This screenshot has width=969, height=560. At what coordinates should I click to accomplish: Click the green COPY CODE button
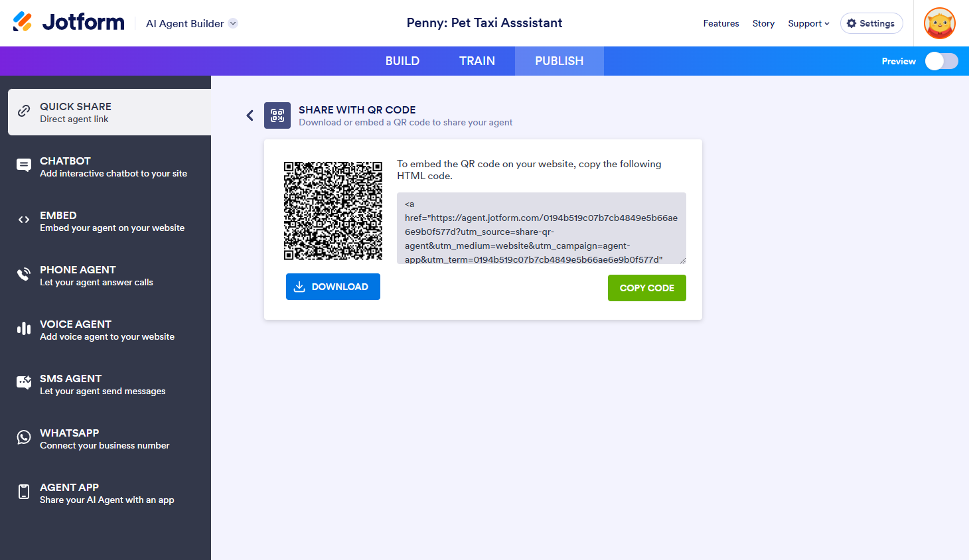click(x=646, y=288)
